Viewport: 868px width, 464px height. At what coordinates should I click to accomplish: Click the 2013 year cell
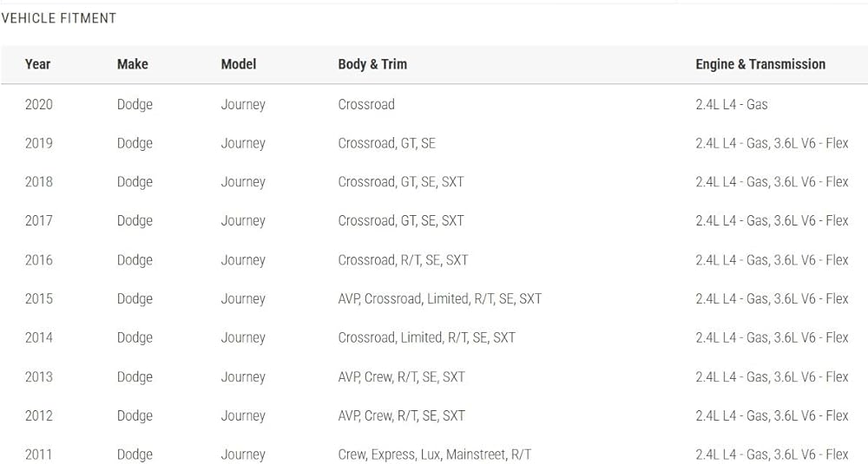(x=38, y=376)
